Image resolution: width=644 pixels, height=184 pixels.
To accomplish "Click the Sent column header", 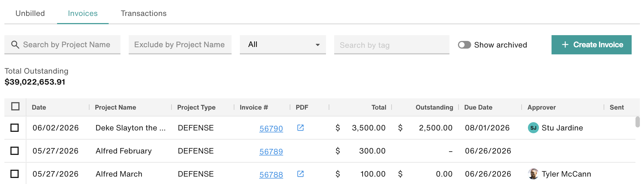I will point(617,107).
